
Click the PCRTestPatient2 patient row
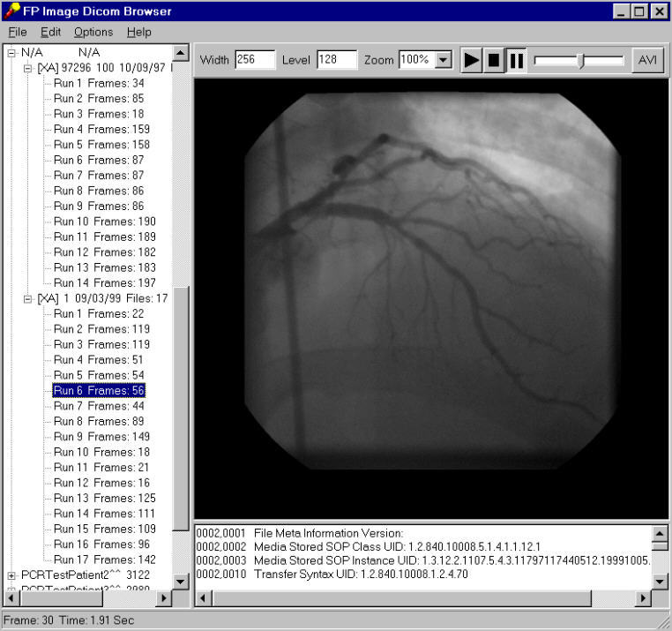(86, 575)
